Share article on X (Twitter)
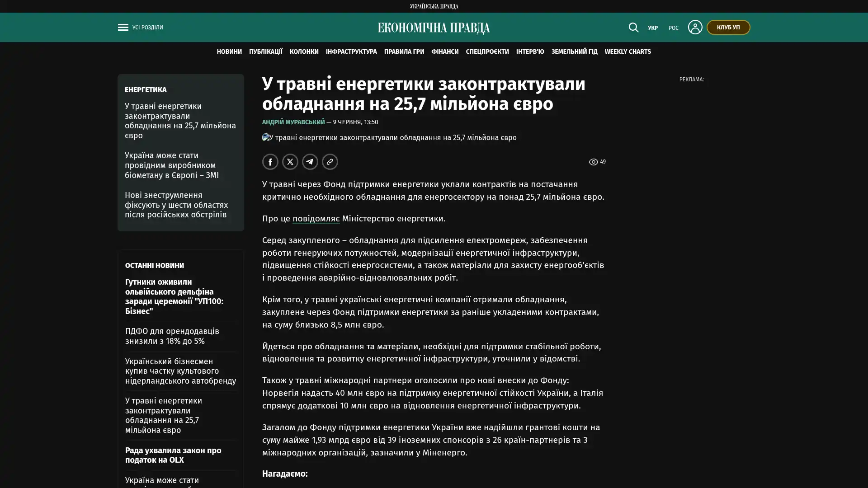The image size is (868, 488). click(x=290, y=162)
